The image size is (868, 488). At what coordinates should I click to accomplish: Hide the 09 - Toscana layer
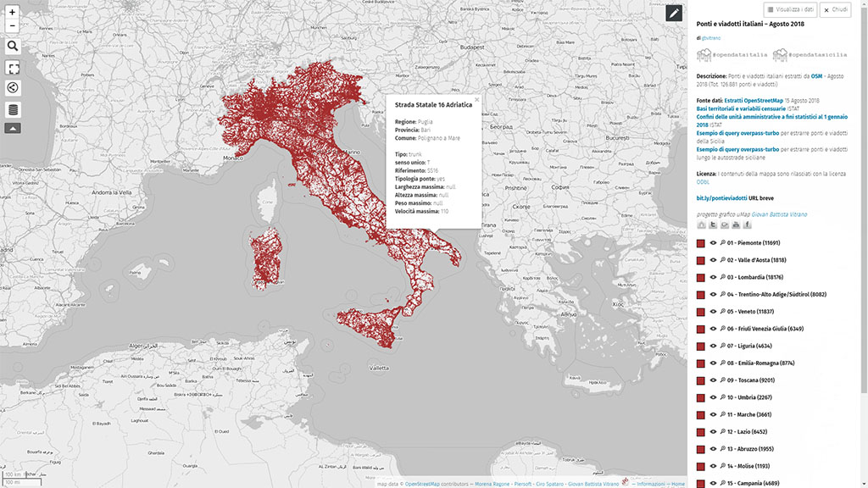tap(713, 380)
